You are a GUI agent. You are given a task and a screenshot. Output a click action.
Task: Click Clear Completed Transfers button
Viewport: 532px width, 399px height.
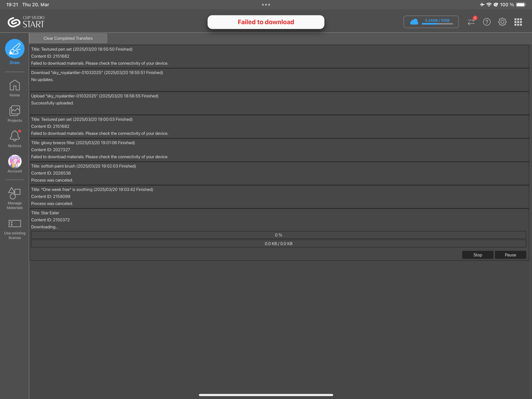[x=68, y=38]
